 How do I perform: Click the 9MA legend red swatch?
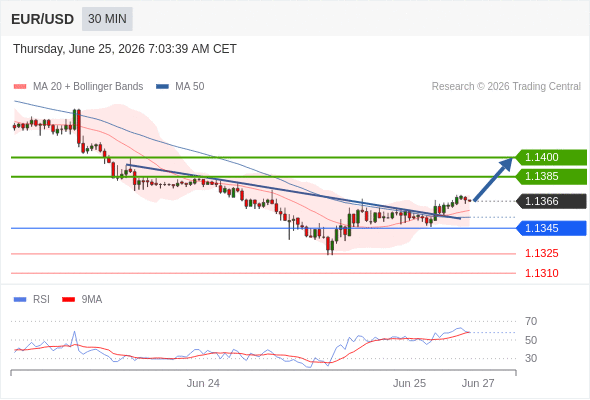(68, 300)
